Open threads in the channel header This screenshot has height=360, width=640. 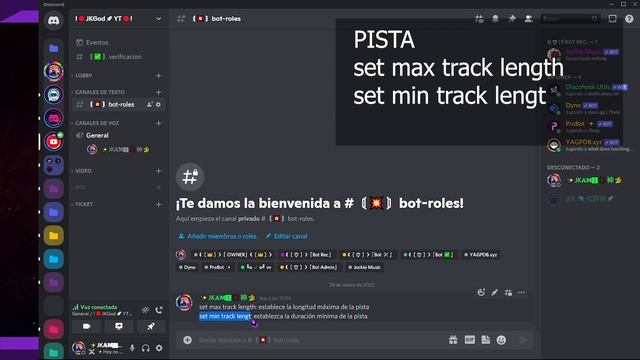coord(479,19)
